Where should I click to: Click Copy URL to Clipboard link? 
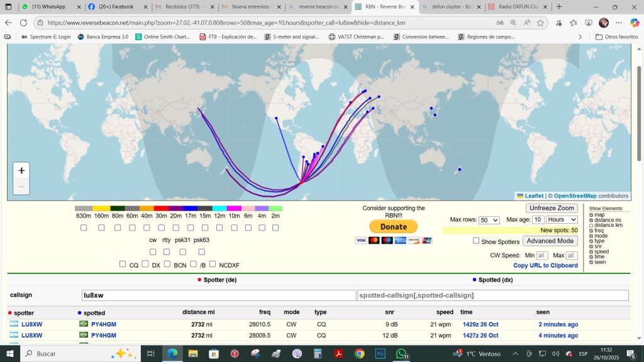click(x=545, y=265)
